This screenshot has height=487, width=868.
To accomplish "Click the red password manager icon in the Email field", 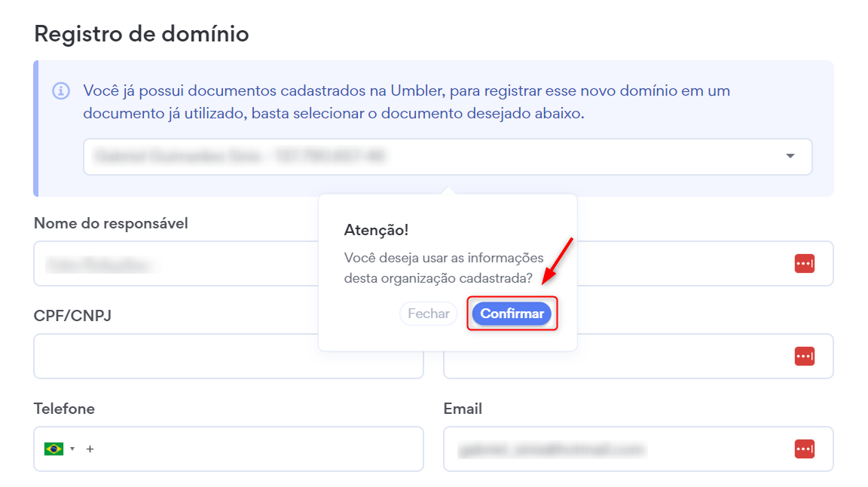I will 804,449.
